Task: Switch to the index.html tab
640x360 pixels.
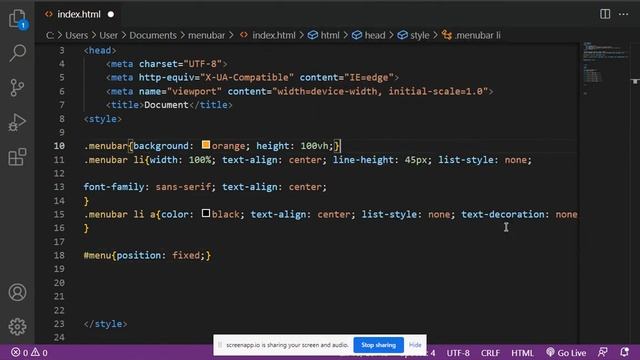Action: click(79, 14)
